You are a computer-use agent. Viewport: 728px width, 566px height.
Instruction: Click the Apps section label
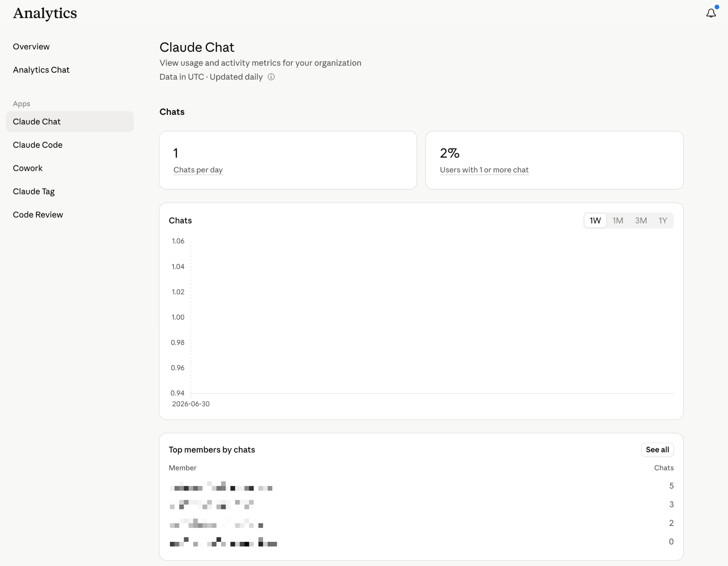point(21,104)
